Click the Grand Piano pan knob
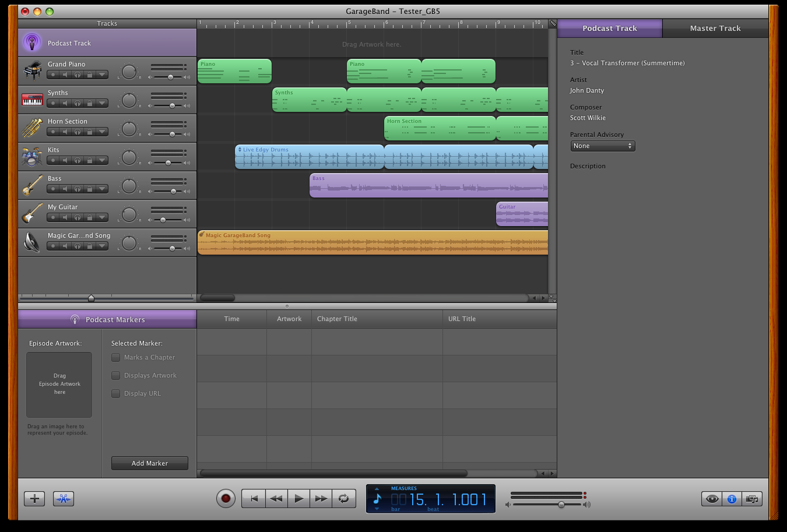Viewport: 787px width, 532px height. click(129, 72)
